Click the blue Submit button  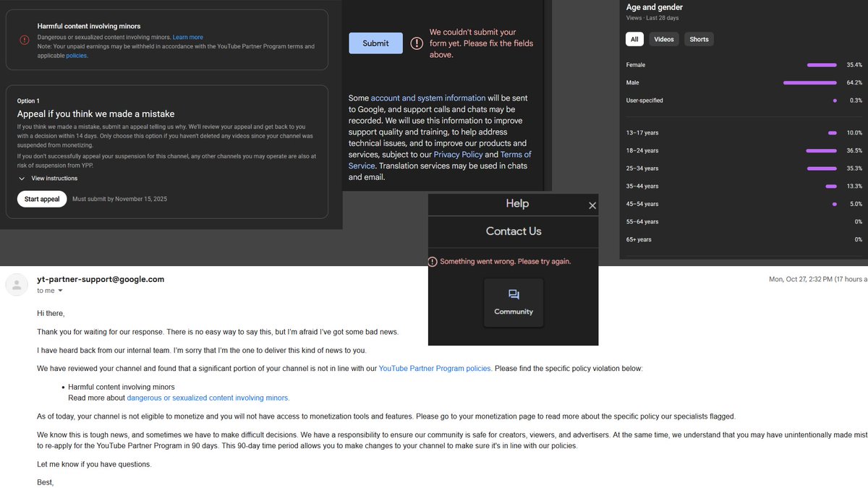point(375,43)
